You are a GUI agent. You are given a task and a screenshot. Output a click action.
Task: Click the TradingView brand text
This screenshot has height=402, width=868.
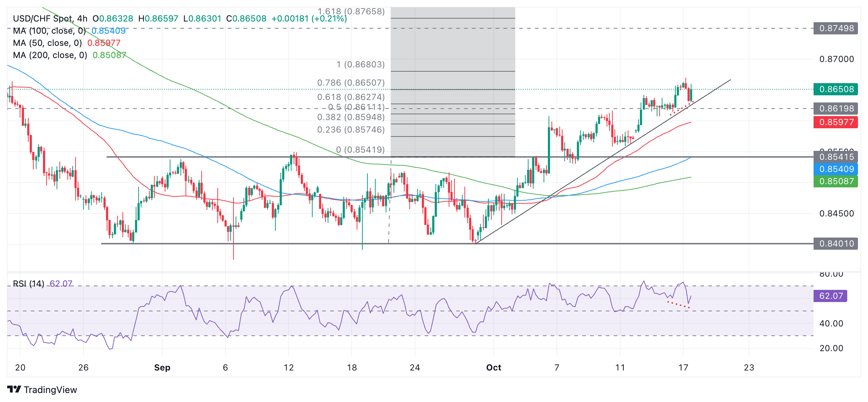pyautogui.click(x=50, y=390)
